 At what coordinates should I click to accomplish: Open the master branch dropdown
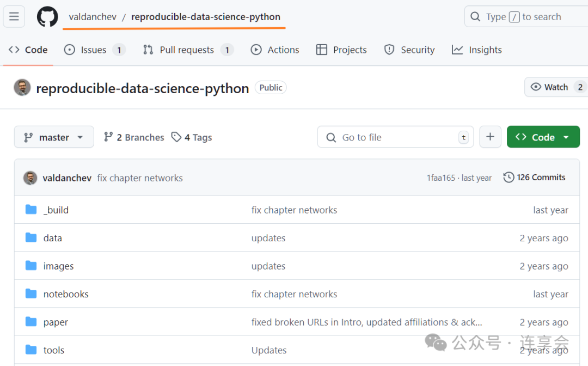click(54, 137)
